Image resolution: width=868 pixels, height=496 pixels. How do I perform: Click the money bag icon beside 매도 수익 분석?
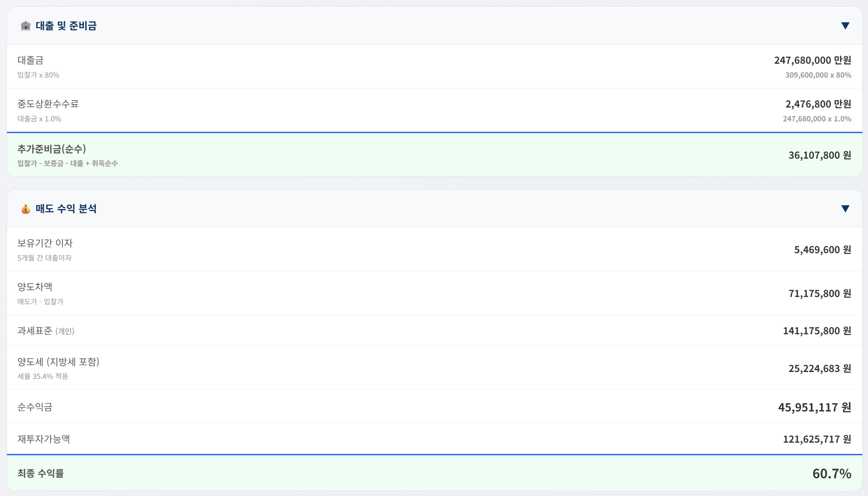(26, 208)
